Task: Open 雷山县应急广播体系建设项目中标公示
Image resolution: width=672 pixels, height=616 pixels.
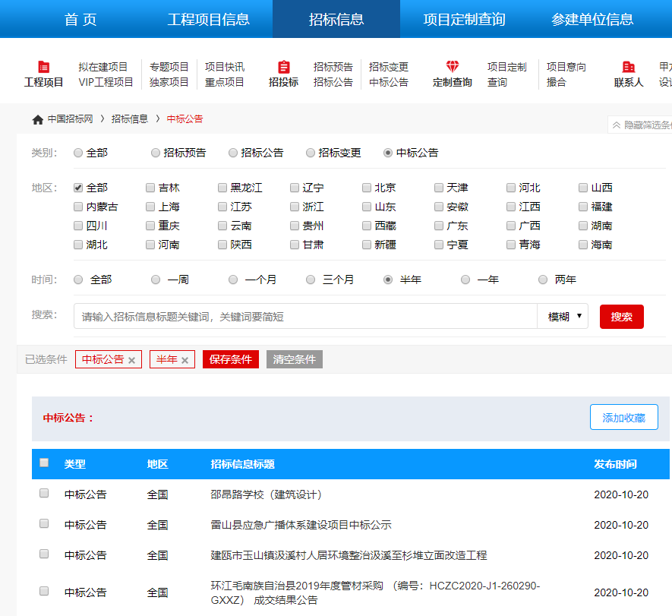Action: (x=301, y=525)
